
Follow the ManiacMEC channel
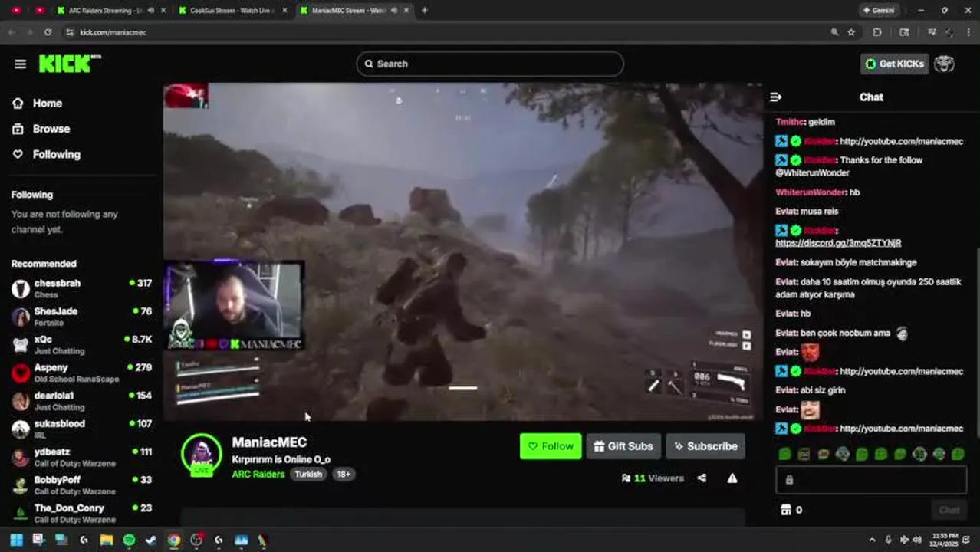pos(551,446)
